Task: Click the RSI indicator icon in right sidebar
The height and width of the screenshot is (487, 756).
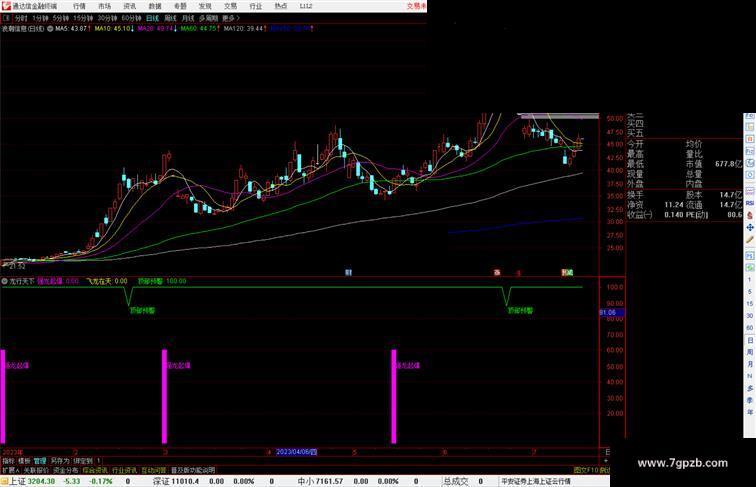Action: click(x=750, y=203)
